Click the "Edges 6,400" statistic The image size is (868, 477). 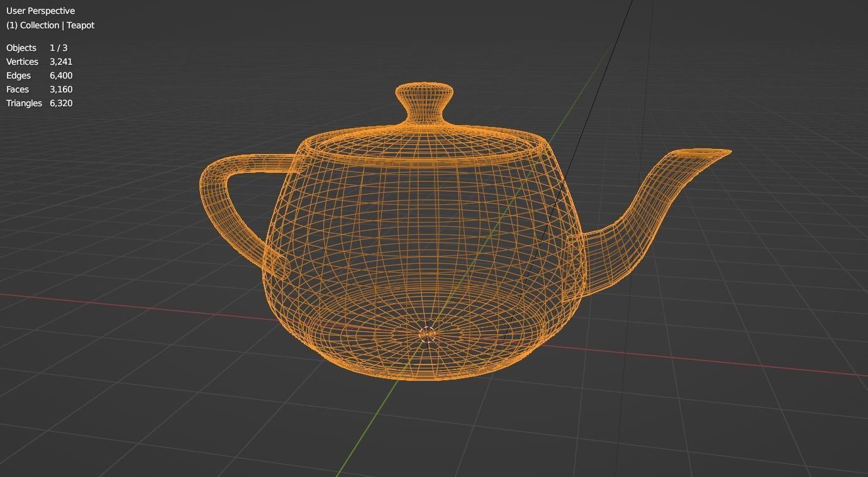click(39, 75)
